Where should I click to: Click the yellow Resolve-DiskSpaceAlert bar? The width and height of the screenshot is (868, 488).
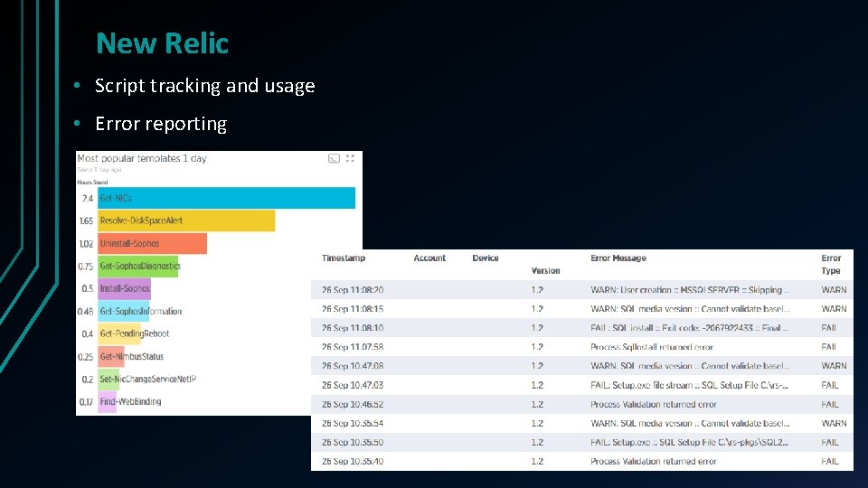click(186, 221)
